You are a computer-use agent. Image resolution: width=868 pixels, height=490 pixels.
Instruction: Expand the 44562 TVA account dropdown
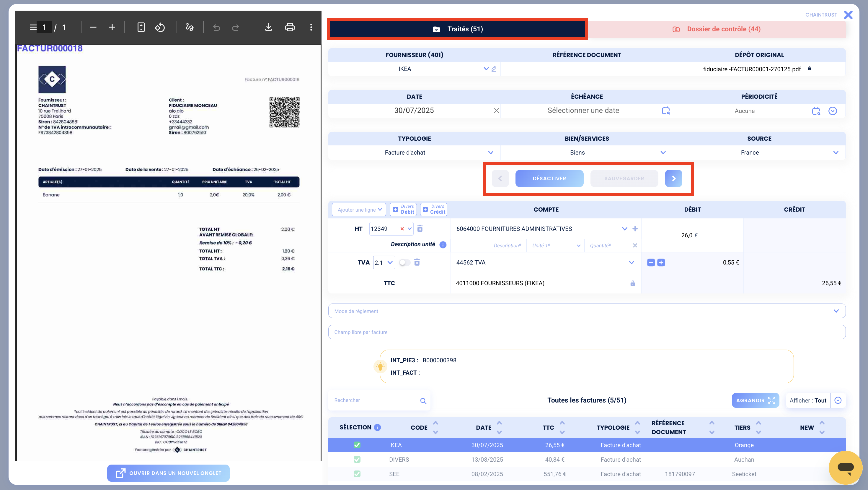[x=631, y=262]
